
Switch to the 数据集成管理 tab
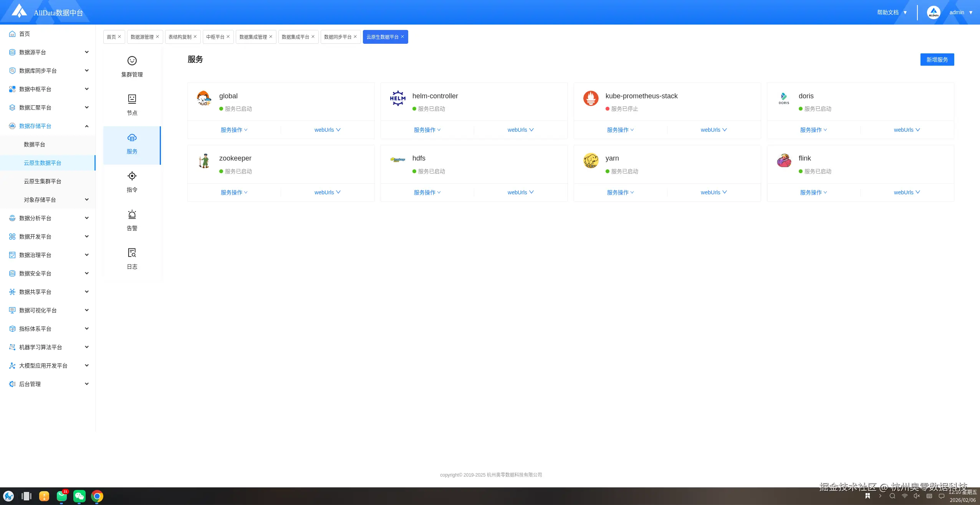(253, 37)
